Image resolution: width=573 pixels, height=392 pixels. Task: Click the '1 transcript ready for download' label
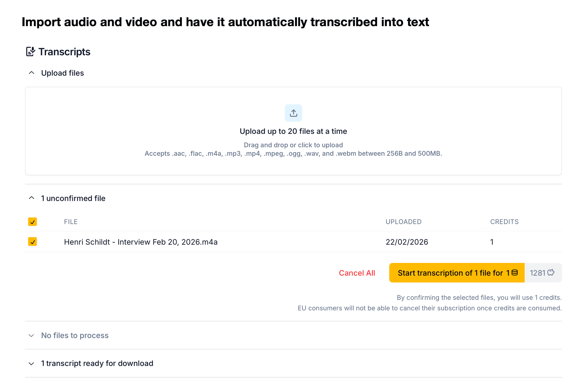coord(97,363)
